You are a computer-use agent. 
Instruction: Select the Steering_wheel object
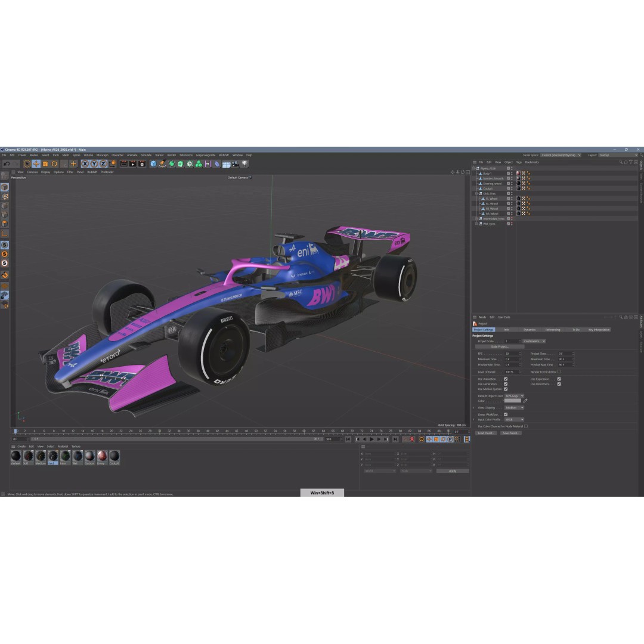(492, 184)
